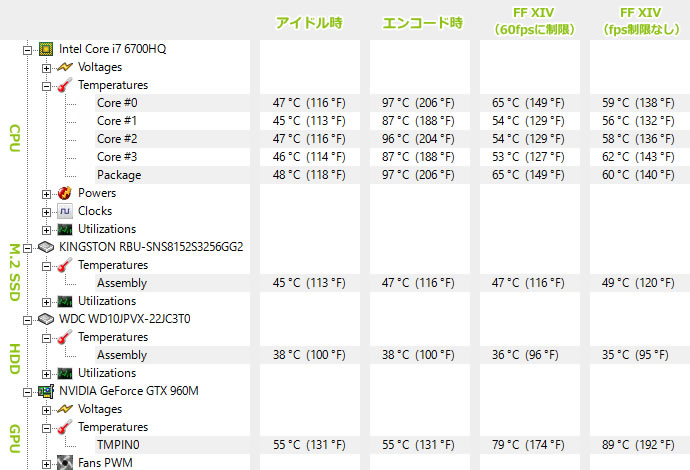Click the アイドル時 column header
This screenshot has width=690, height=470.
309,23
